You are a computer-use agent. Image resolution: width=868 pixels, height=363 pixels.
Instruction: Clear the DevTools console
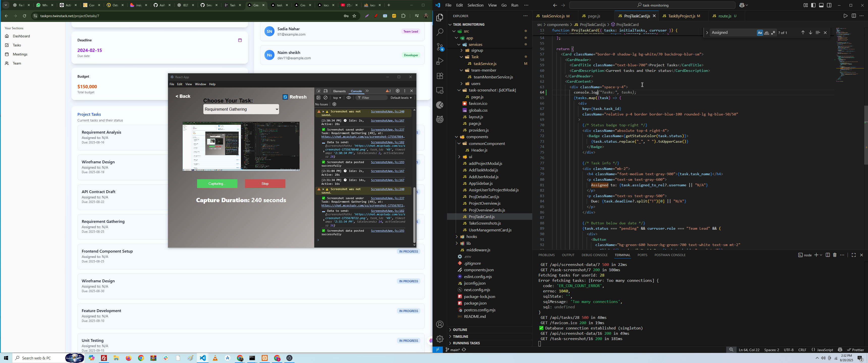pyautogui.click(x=325, y=98)
